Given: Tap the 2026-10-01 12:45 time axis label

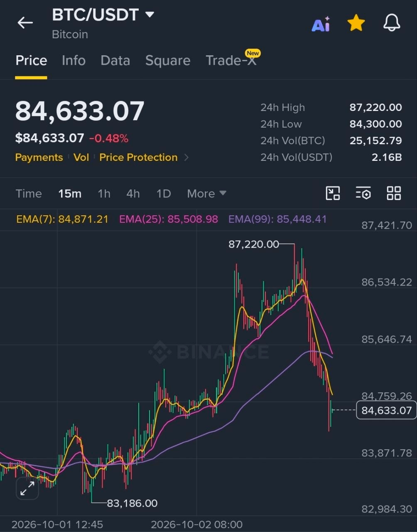Looking at the screenshot, I should pyautogui.click(x=57, y=525).
